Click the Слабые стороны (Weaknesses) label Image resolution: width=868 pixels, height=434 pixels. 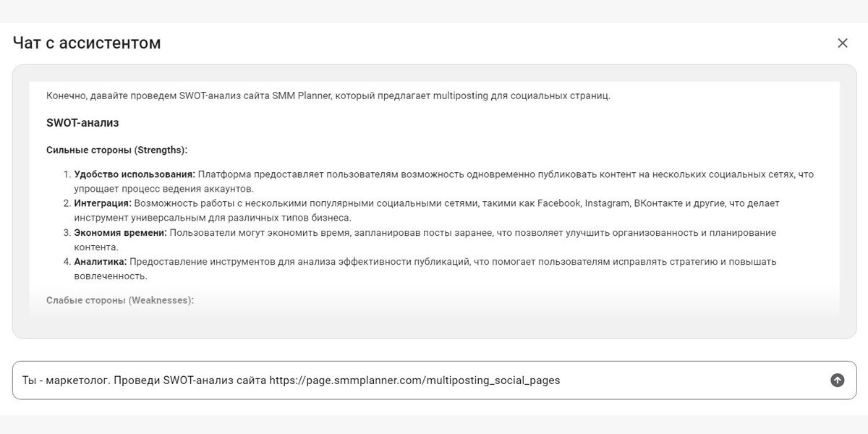[x=121, y=299]
